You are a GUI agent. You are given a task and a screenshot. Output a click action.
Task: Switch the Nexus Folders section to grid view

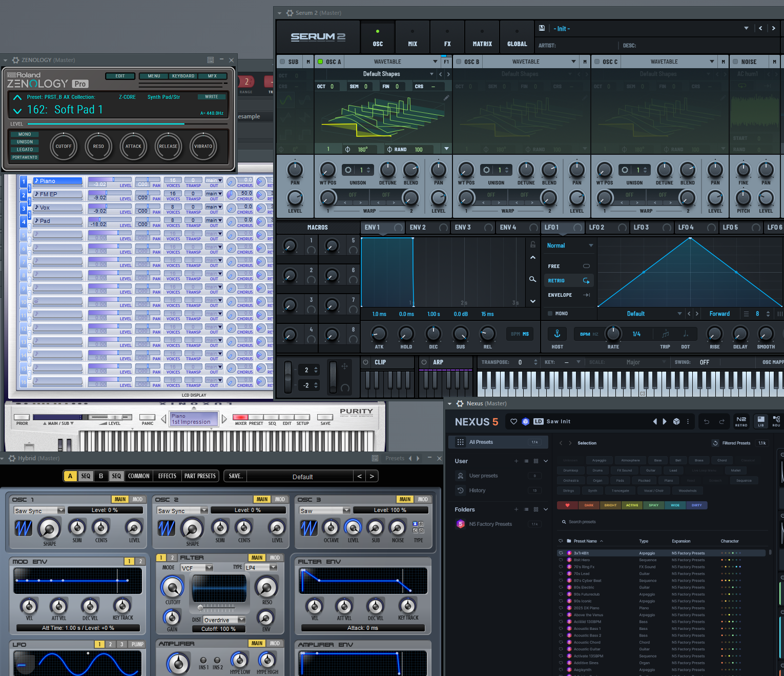(x=536, y=509)
